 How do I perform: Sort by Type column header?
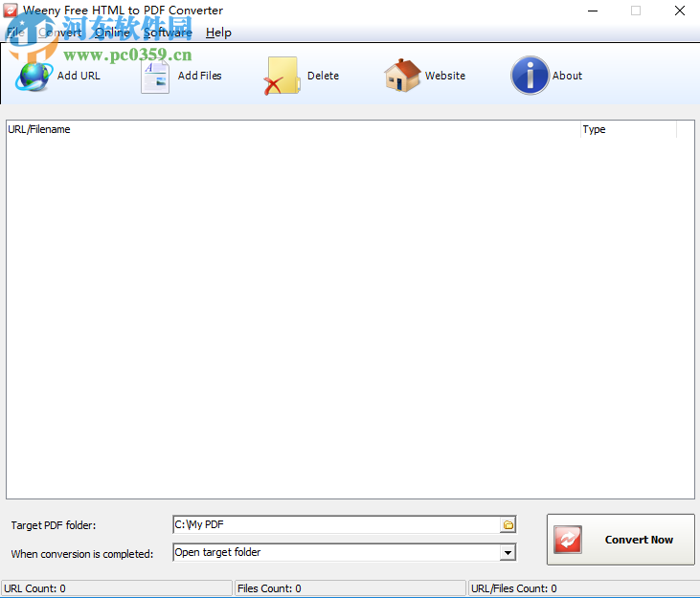(x=628, y=129)
